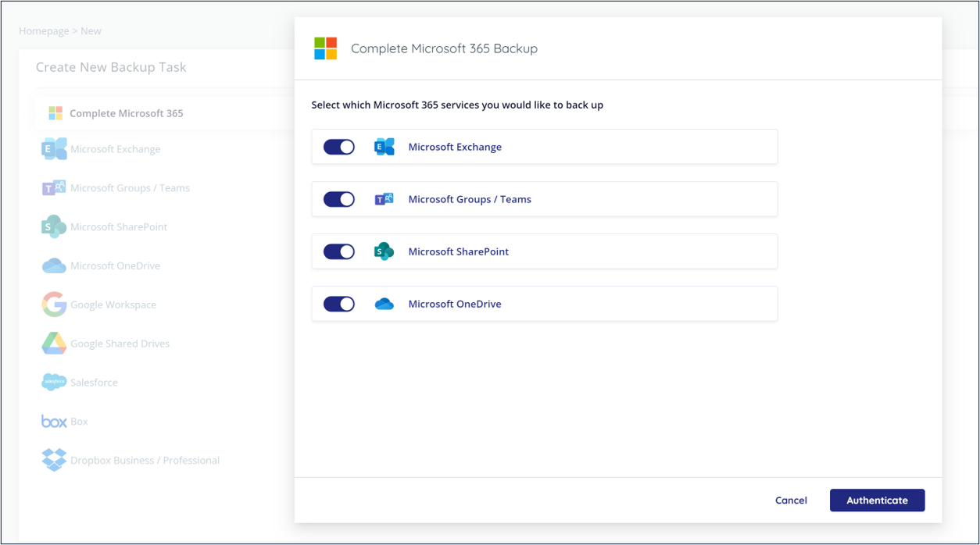Click the Select which Microsoft 365 services text

pos(457,105)
